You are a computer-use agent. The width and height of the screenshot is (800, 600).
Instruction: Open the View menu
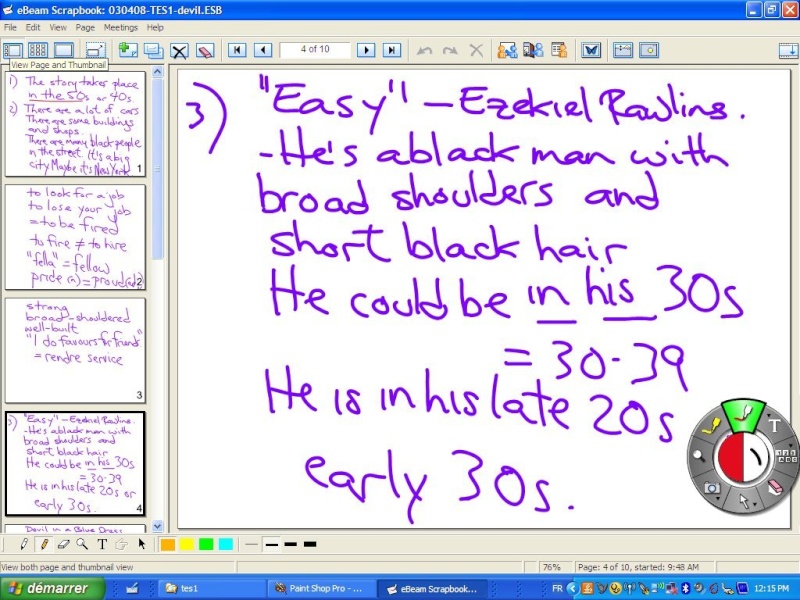(58, 28)
